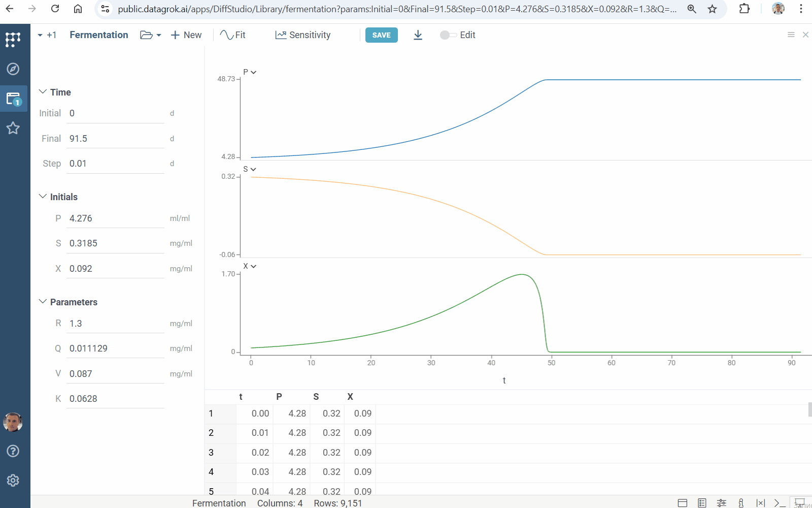Click the Fit toolbar item
The image size is (812, 508).
pos(233,35)
